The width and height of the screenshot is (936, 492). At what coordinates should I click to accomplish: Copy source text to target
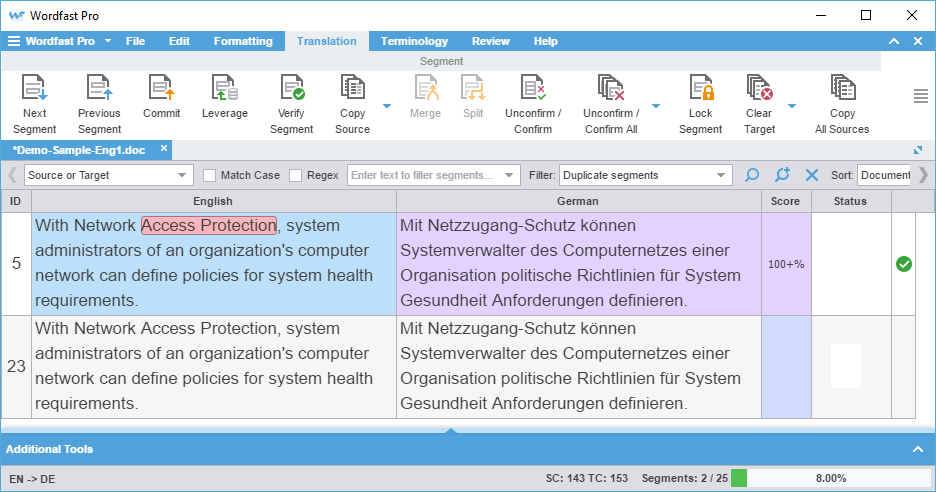tap(352, 90)
